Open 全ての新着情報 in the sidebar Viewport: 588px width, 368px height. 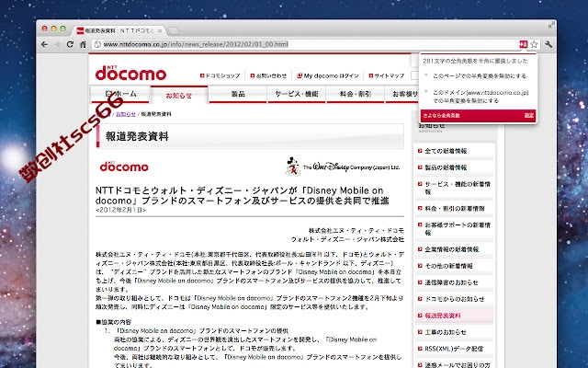(446, 151)
